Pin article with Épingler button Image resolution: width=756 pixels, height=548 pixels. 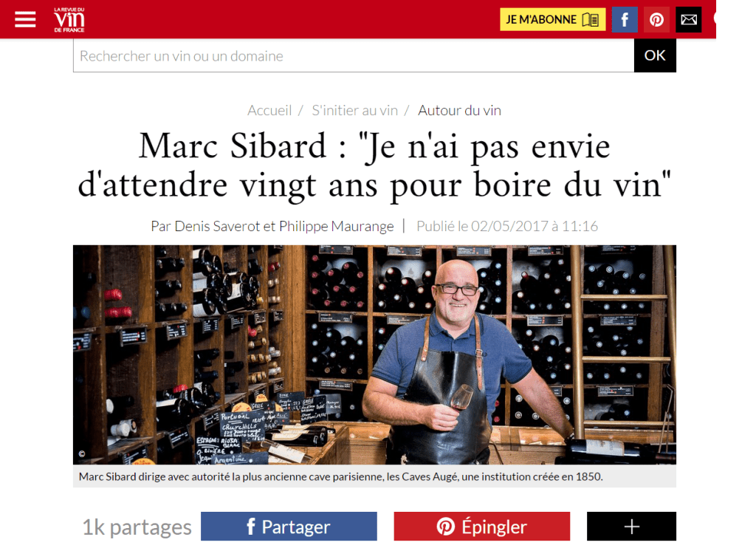point(481,527)
